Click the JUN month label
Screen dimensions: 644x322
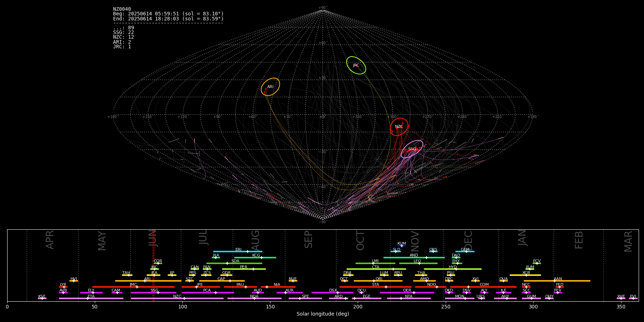153,238
